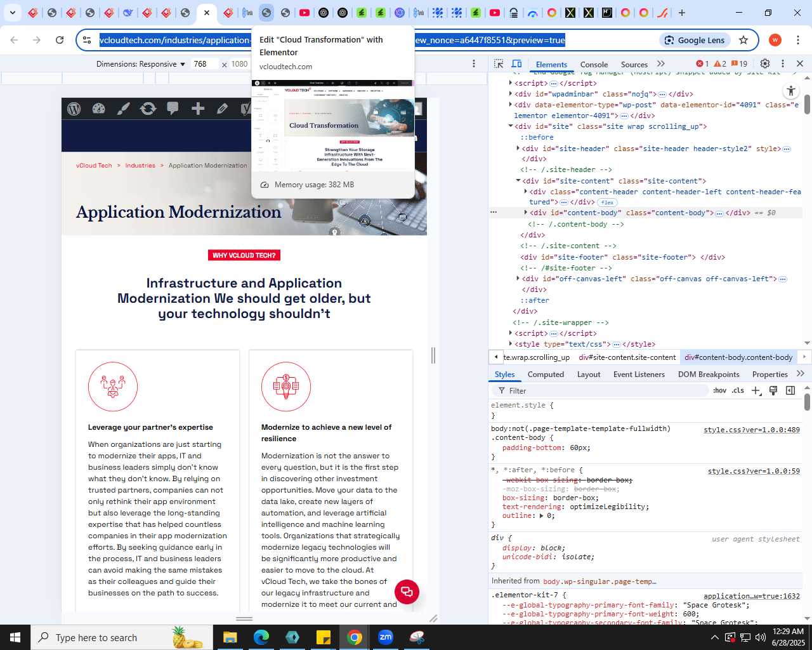Expand the off-canvas-left div node
The width and height of the screenshot is (812, 650).
518,279
